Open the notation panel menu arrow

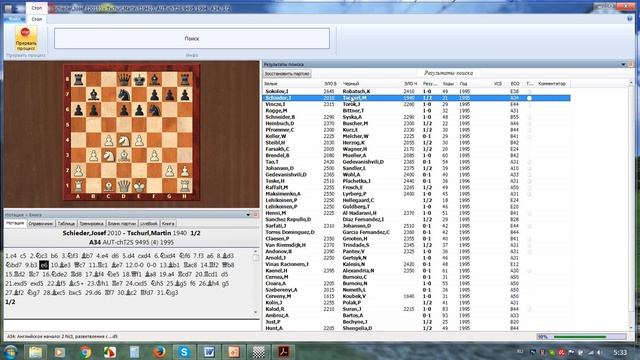pos(248,215)
